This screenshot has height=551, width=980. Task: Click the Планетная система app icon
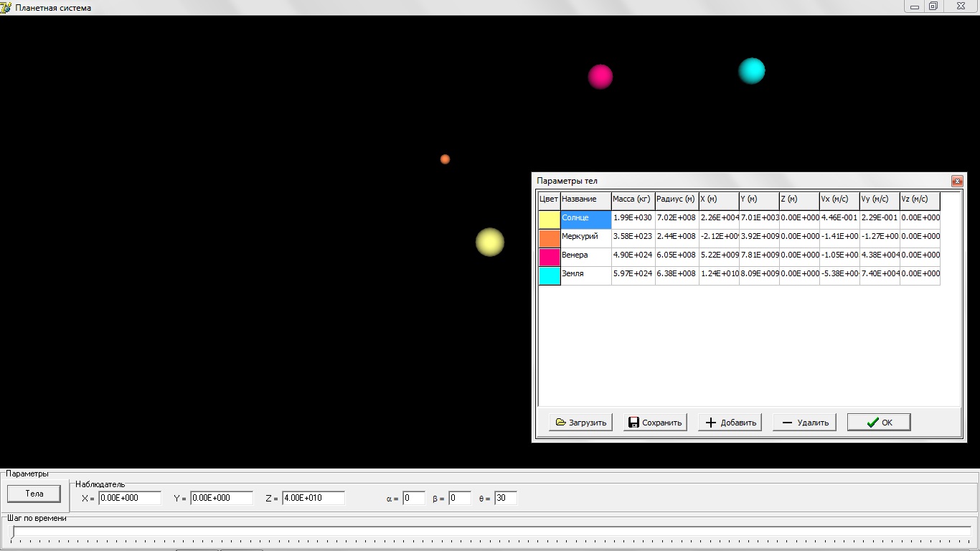pyautogui.click(x=6, y=7)
